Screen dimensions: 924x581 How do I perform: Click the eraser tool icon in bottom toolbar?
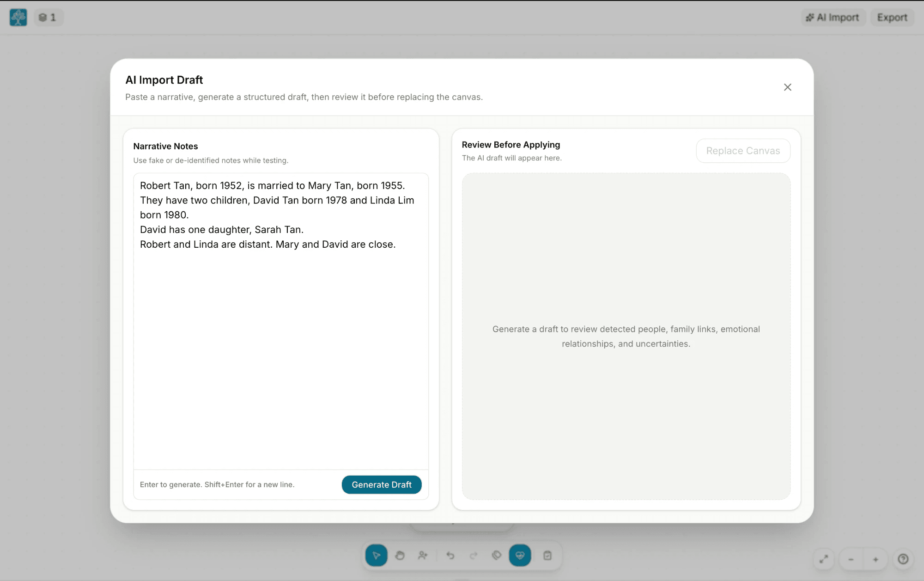497,556
